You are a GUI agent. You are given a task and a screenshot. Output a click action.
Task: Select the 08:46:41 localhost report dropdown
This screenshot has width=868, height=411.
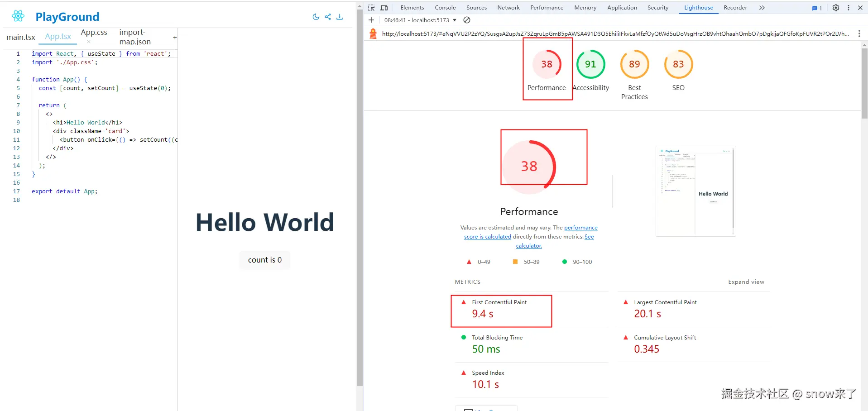420,20
